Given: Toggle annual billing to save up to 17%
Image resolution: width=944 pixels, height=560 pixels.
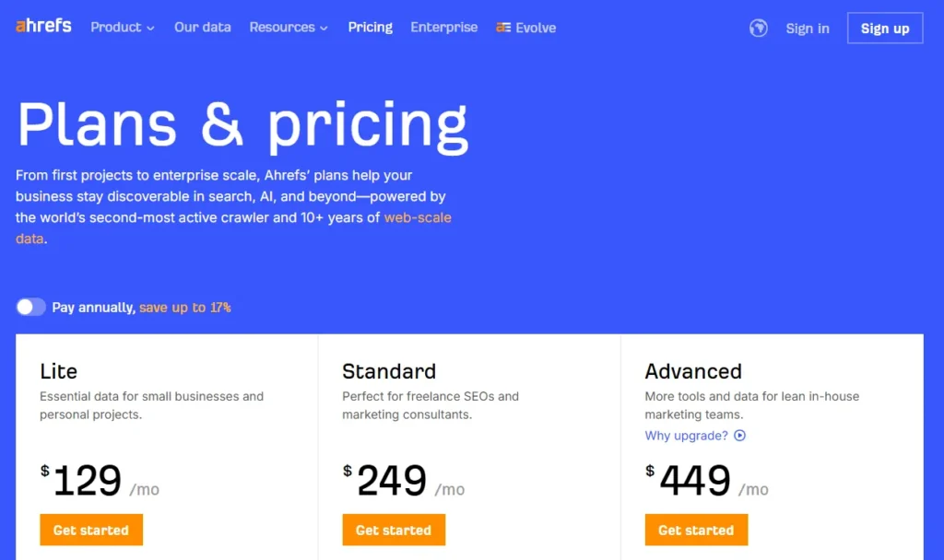Looking at the screenshot, I should [30, 307].
